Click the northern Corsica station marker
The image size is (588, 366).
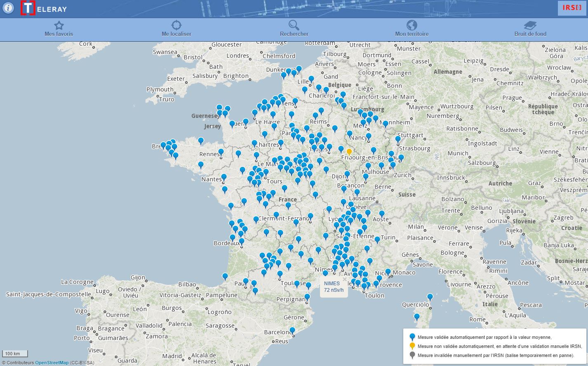click(430, 296)
